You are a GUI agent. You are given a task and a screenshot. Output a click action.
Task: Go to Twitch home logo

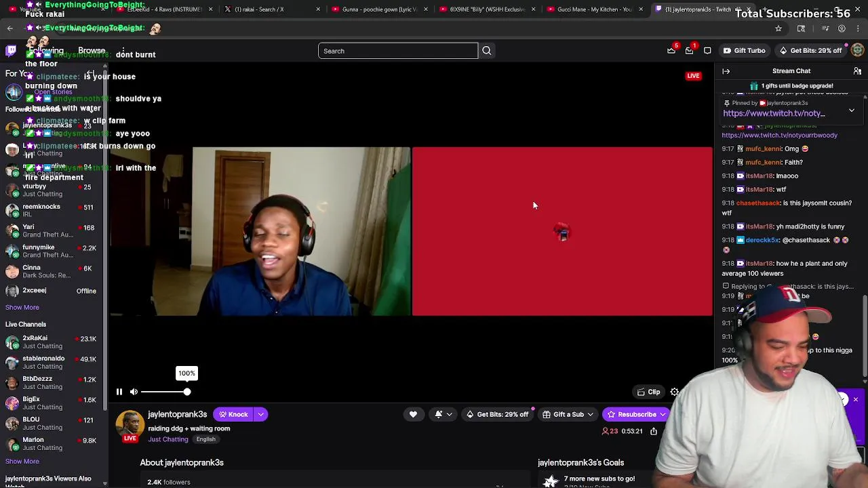point(11,50)
